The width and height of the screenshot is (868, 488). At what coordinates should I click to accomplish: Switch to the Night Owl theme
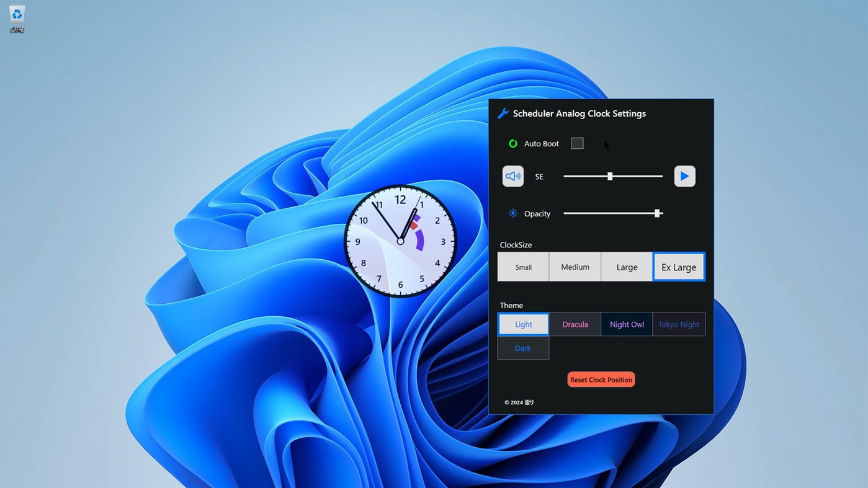coord(627,324)
